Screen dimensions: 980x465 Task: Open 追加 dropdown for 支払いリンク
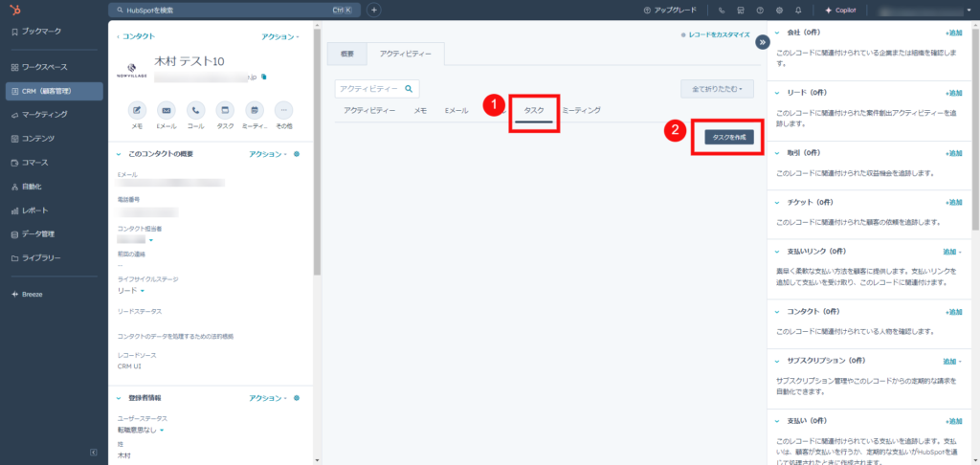pos(952,252)
